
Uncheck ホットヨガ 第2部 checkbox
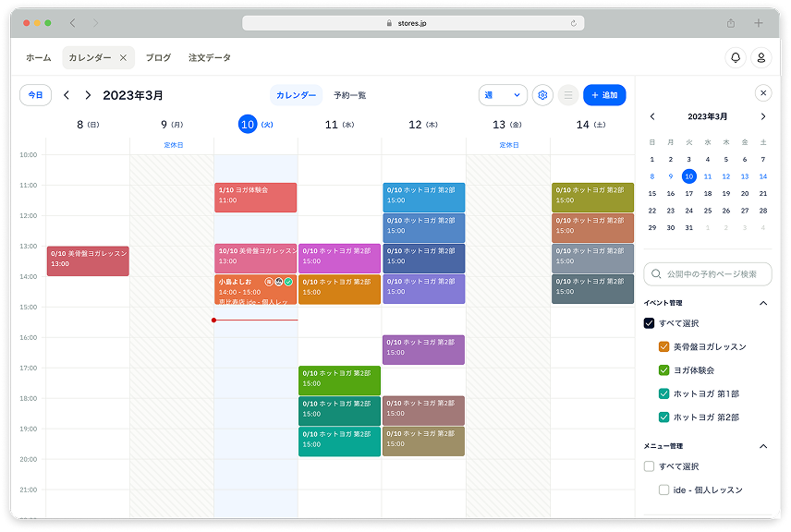click(663, 417)
